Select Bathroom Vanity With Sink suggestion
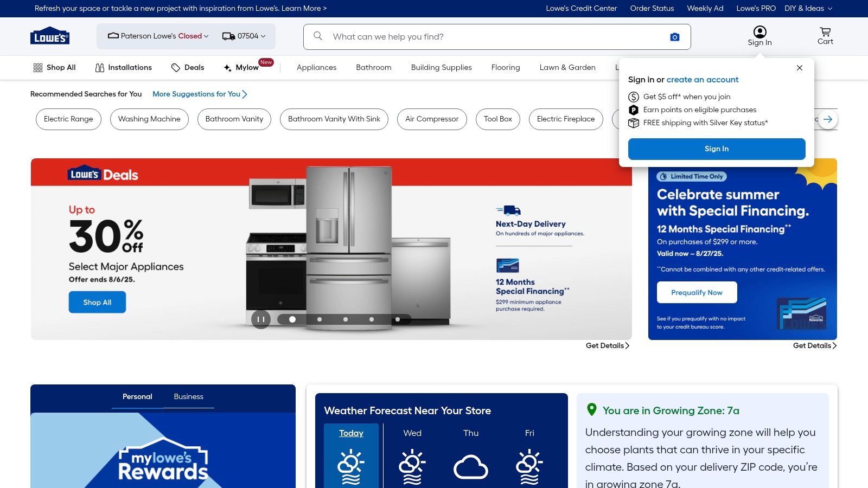This screenshot has height=488, width=868. [334, 119]
